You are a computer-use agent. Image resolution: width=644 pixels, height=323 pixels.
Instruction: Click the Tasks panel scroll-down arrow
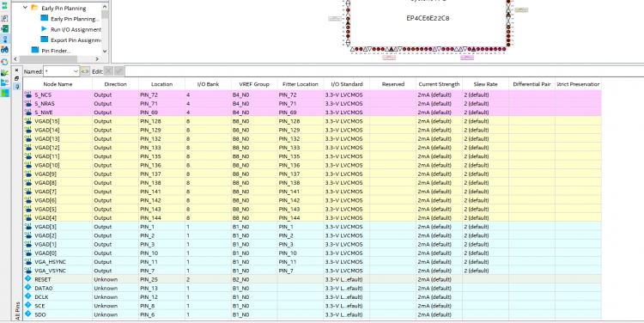coord(104,51)
